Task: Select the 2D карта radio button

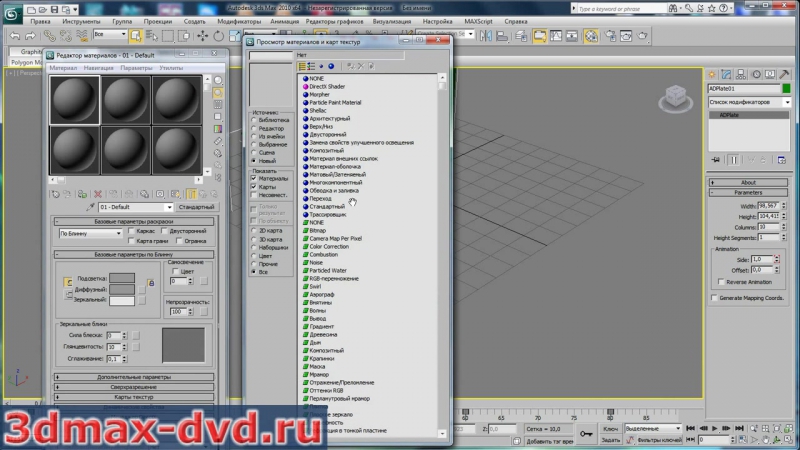Action: tap(254, 231)
